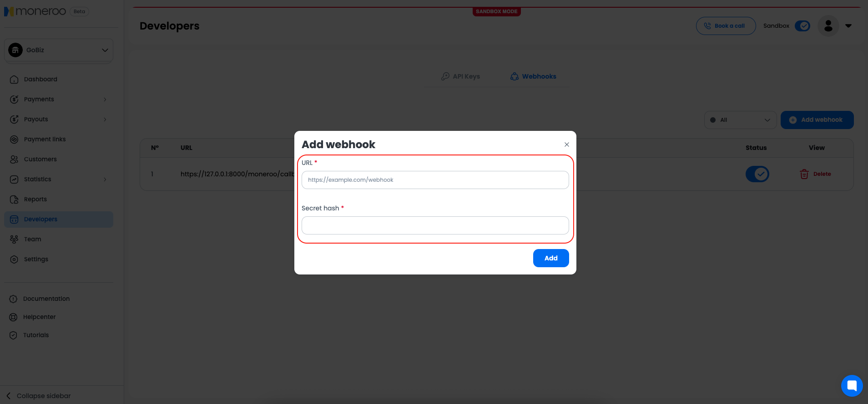Click the Team icon in sidebar
The image size is (868, 404).
click(x=14, y=239)
